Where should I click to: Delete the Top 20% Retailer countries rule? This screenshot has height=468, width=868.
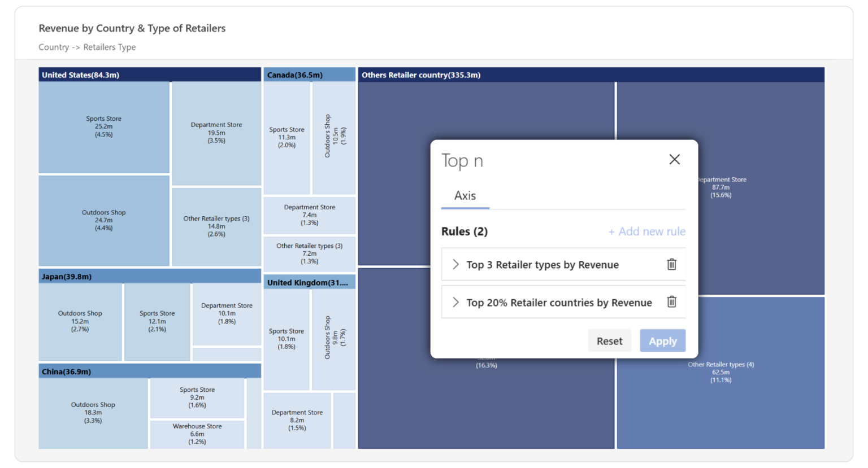(x=671, y=302)
